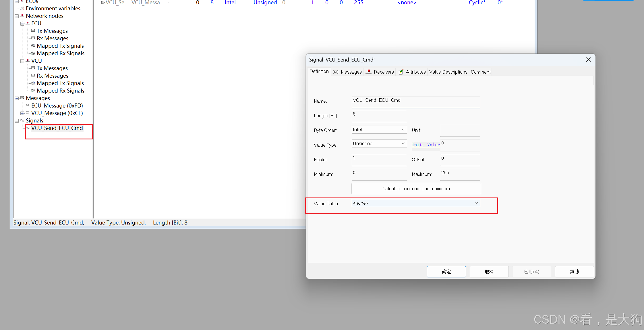Switch to the Value Descriptions tab
Image resolution: width=644 pixels, height=330 pixels.
click(x=448, y=72)
